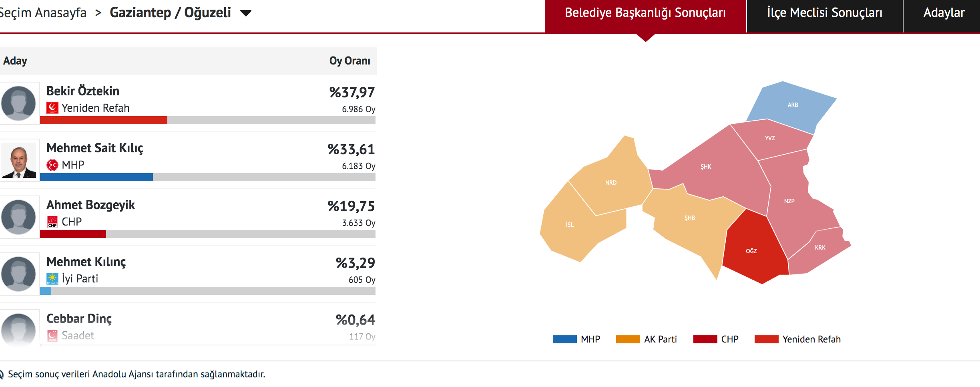Click the Yeniden Refah party logo icon

(52, 108)
